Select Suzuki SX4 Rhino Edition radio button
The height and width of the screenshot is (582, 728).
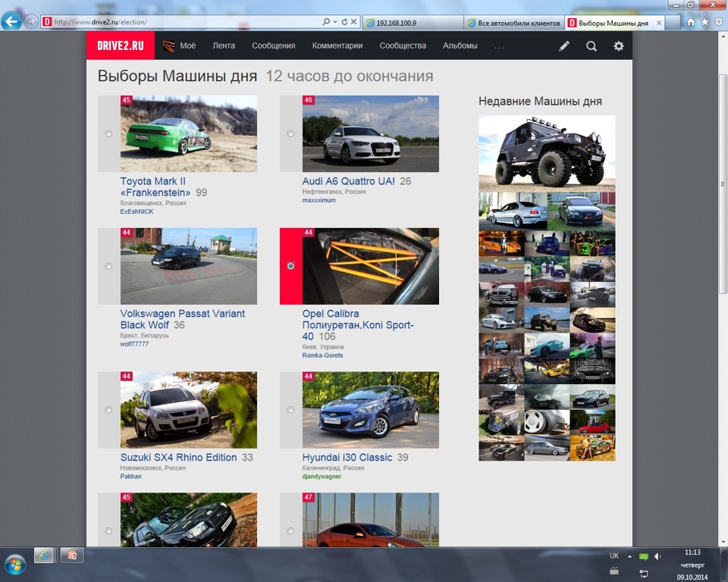108,410
